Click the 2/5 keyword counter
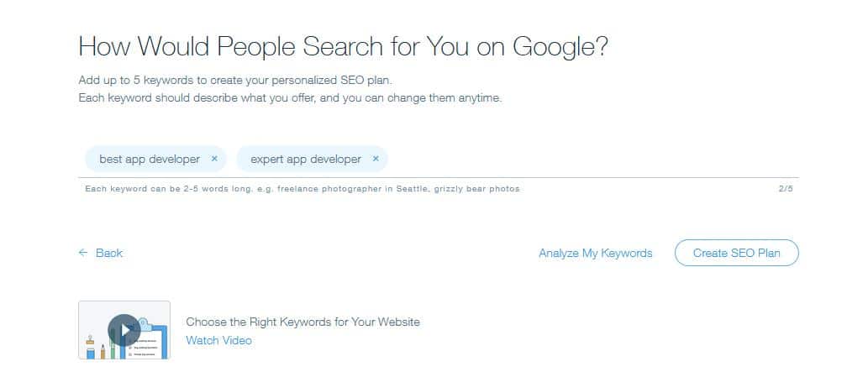 click(786, 189)
